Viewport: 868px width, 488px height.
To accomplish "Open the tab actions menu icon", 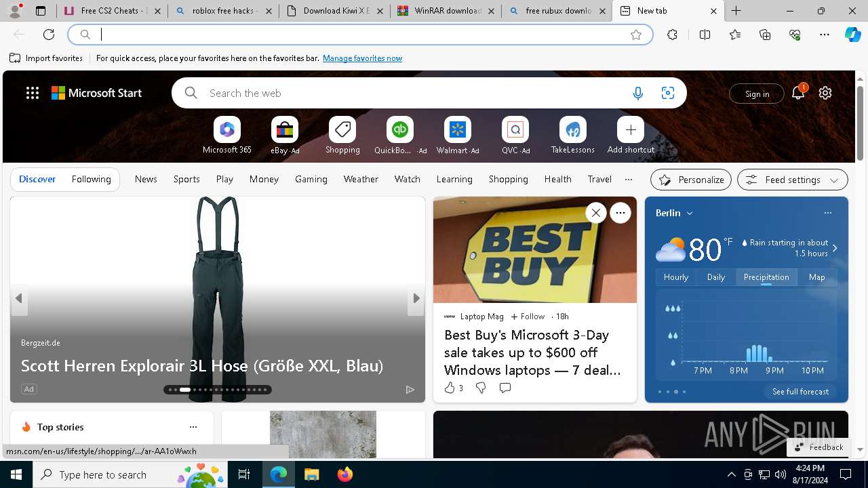I will pos(41,11).
